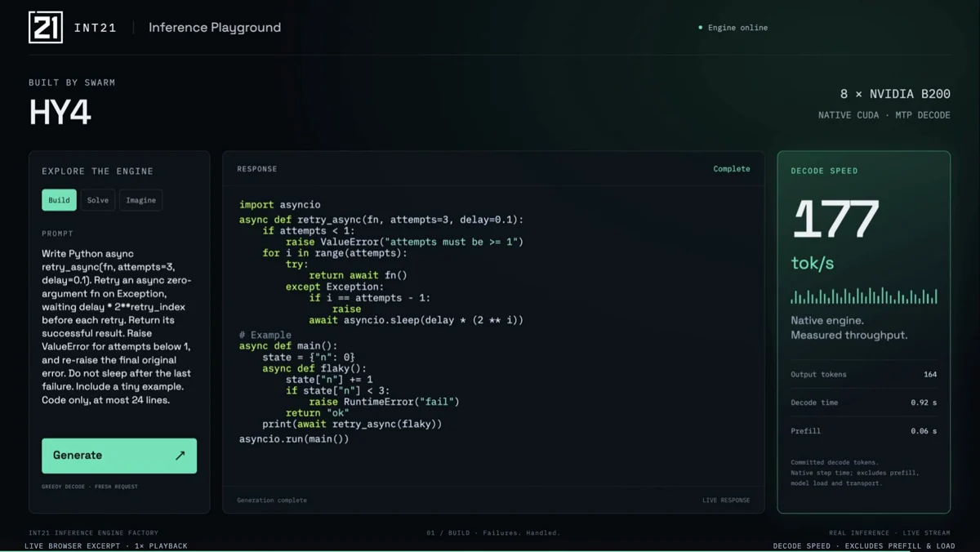980x552 pixels.
Task: Click the 177 throughput number
Action: pyautogui.click(x=835, y=220)
